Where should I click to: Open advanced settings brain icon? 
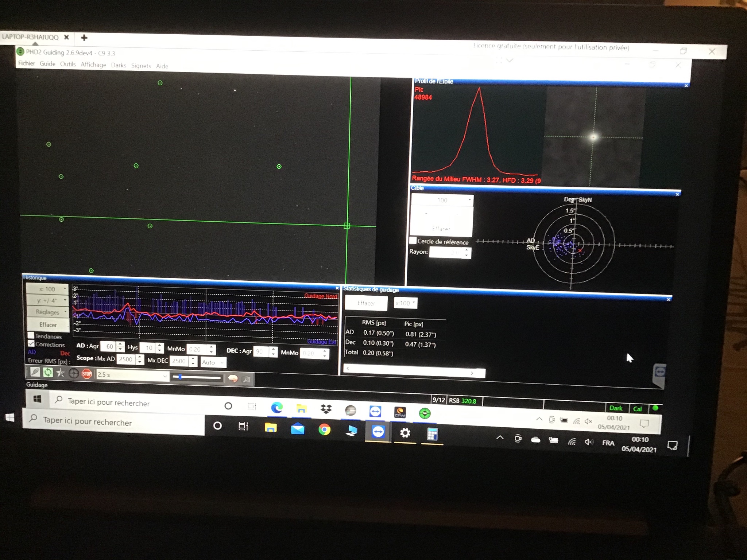click(x=233, y=379)
